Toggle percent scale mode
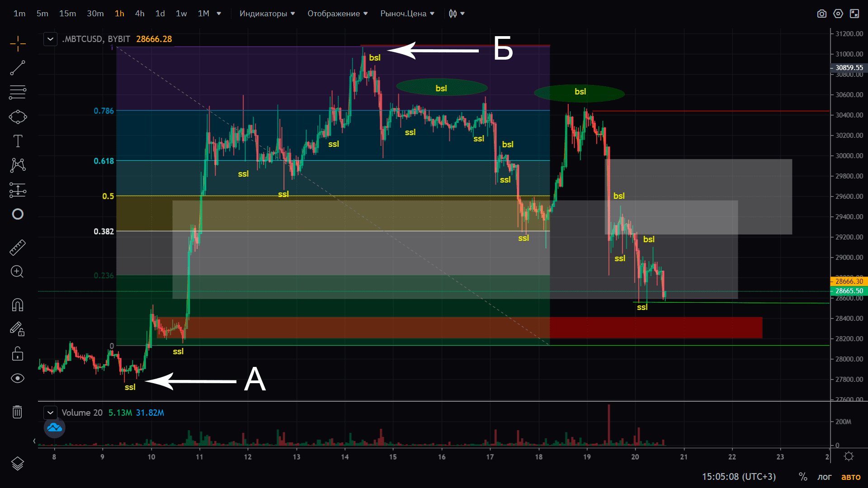 coord(803,477)
